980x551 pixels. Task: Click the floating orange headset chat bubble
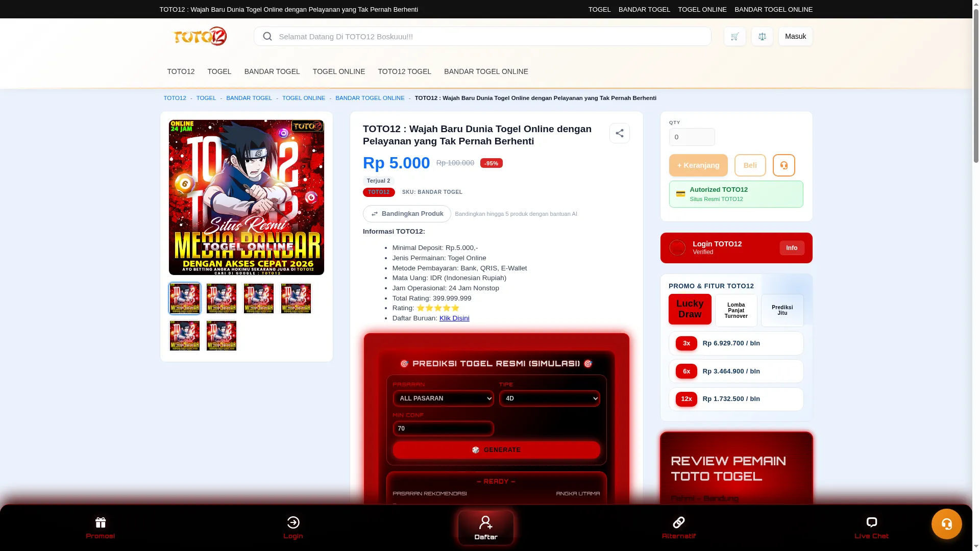(946, 524)
